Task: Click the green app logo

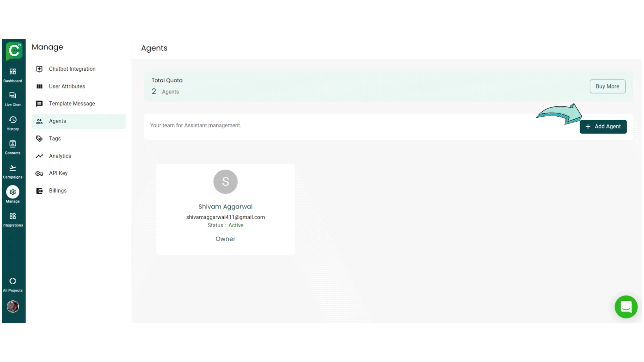Action: [14, 51]
